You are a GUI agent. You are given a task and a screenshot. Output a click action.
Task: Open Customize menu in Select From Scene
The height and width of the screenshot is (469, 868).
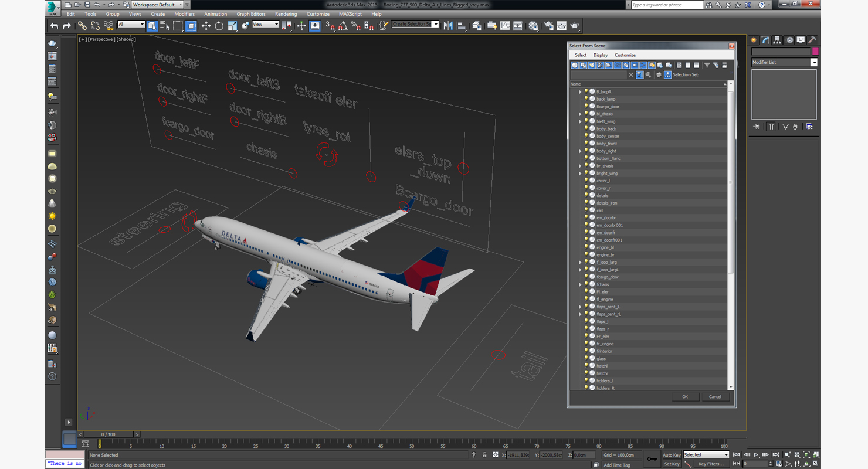(625, 55)
